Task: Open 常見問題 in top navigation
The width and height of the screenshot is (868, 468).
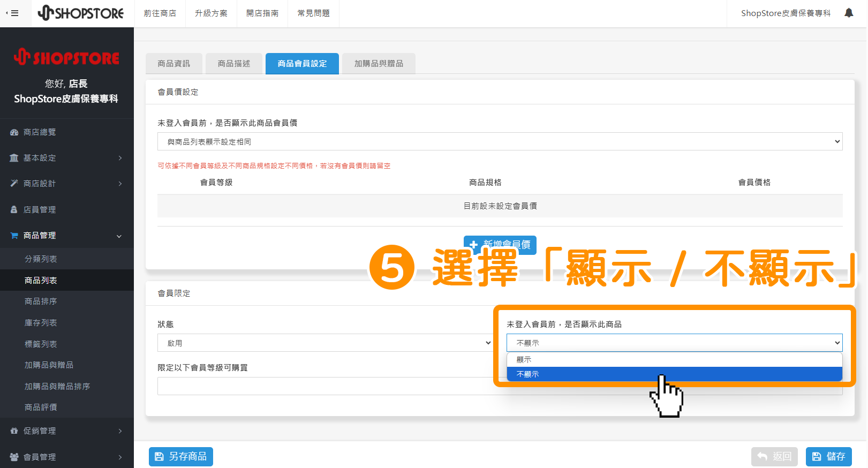Action: pyautogui.click(x=314, y=13)
